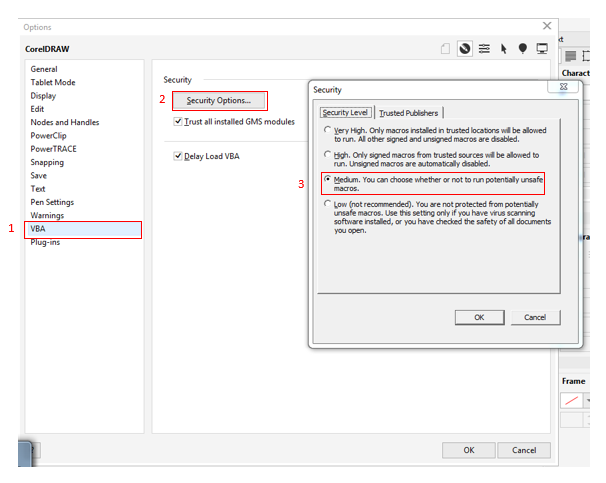Select the Very High security radio button
This screenshot has height=483, width=606.
[327, 130]
